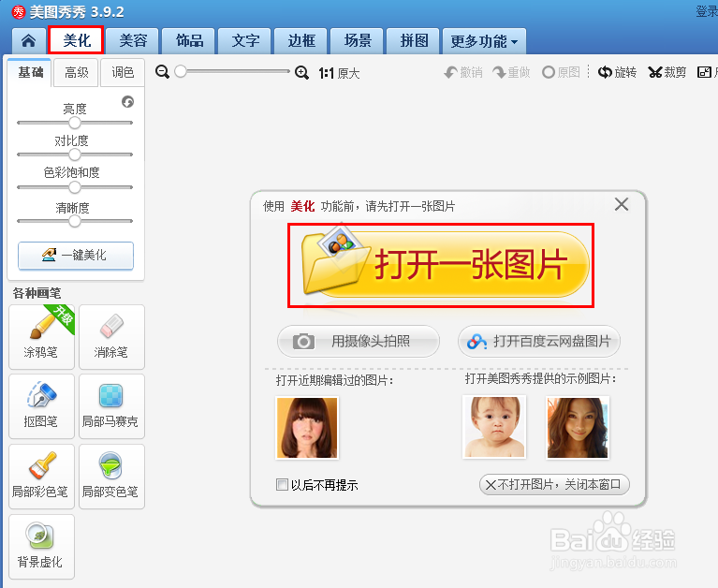
Task: Select the 高级 sub-tab
Action: [77, 72]
